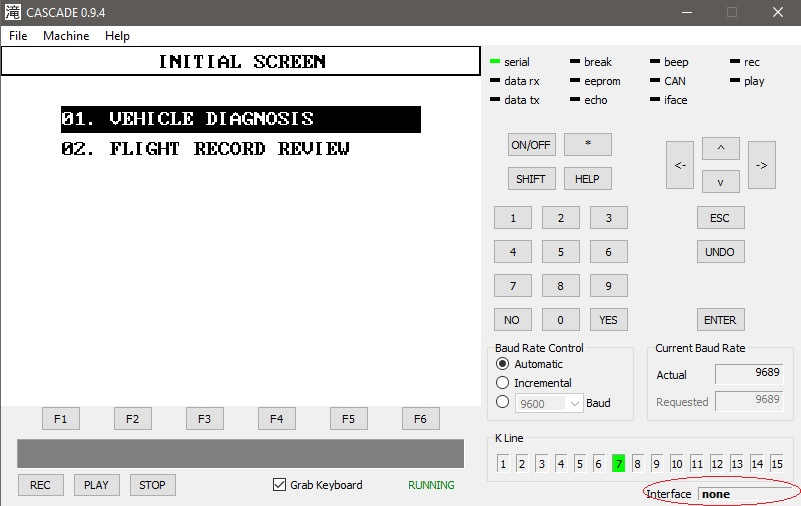
Task: Click the Requested baud rate field
Action: click(749, 401)
